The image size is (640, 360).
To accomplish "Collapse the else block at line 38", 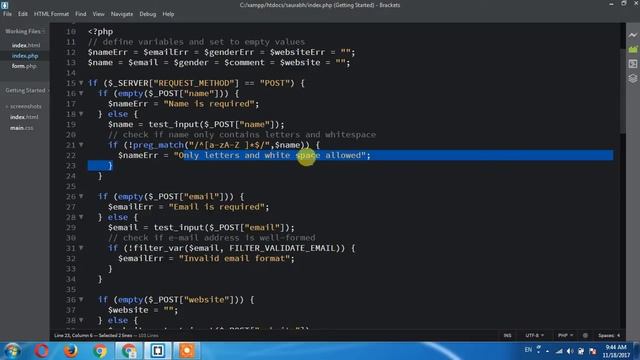I will pos(81,320).
